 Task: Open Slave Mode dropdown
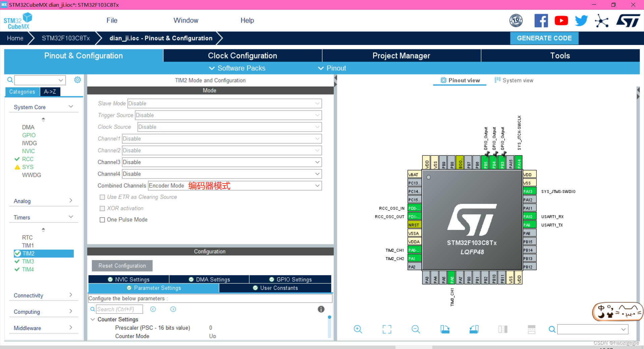[224, 103]
